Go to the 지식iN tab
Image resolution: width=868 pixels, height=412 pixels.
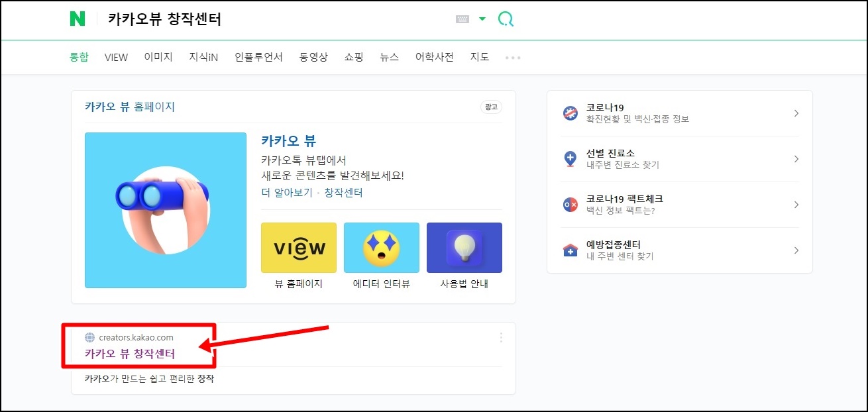(203, 57)
